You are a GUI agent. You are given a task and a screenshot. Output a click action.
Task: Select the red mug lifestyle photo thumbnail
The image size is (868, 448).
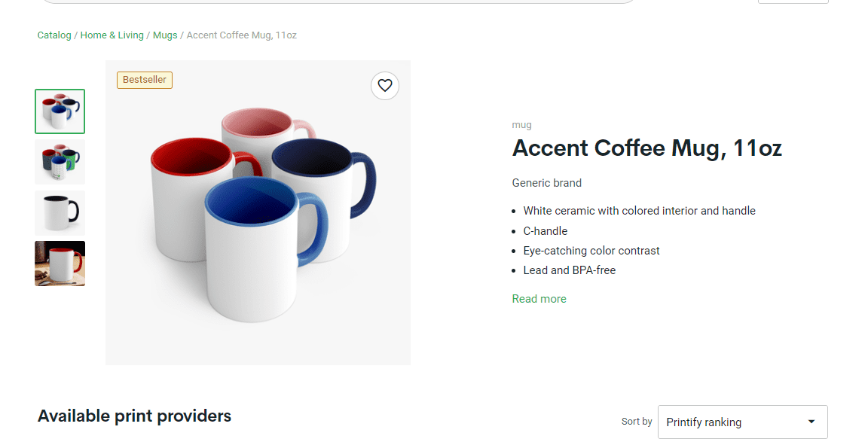point(60,264)
